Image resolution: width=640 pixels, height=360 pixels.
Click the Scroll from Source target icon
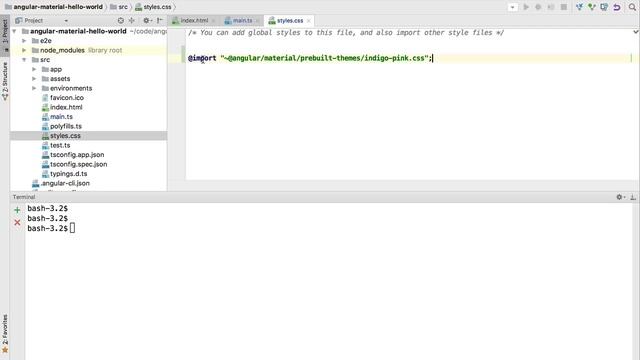[120, 20]
